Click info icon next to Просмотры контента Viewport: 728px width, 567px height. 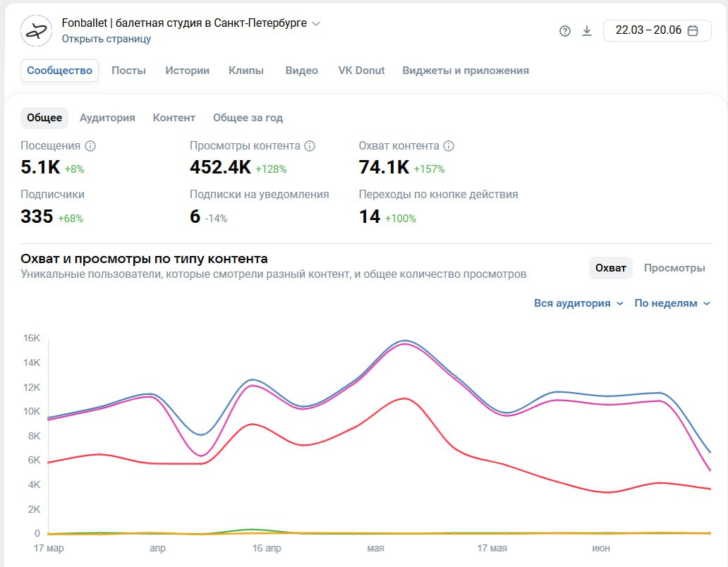310,146
